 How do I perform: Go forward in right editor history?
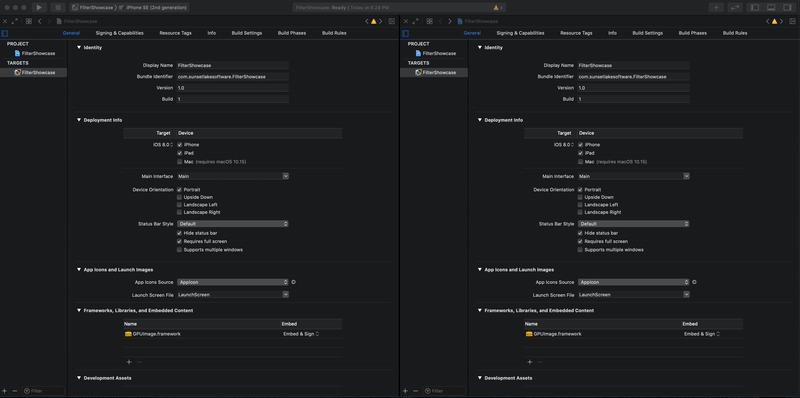point(449,21)
